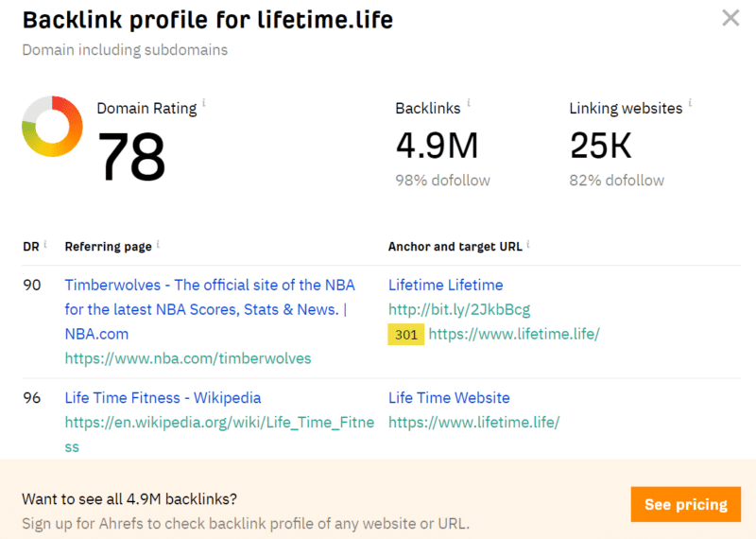Open the bit.ly/2JkbBcg short link

[x=459, y=309]
